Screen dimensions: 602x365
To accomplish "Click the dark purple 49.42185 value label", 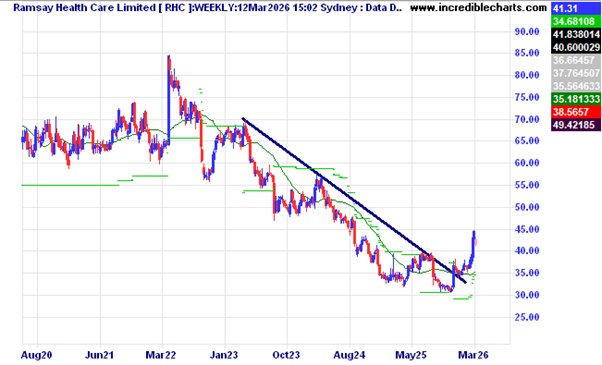I will 576,124.
